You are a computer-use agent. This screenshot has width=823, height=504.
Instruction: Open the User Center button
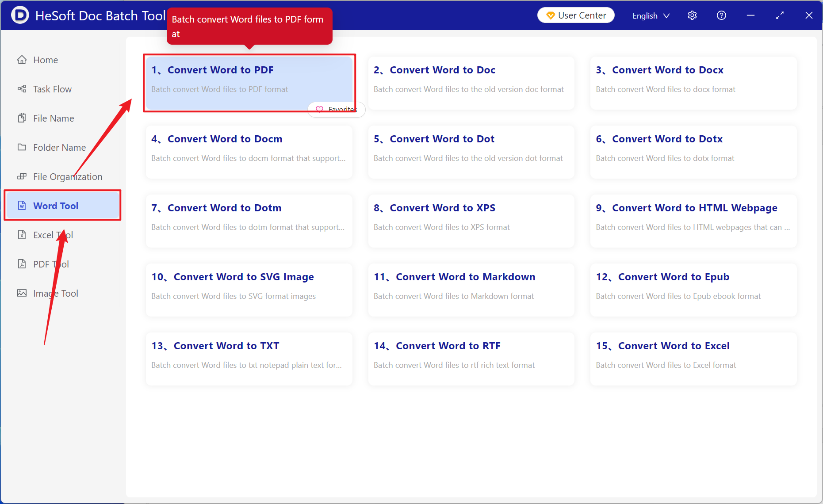pos(576,15)
